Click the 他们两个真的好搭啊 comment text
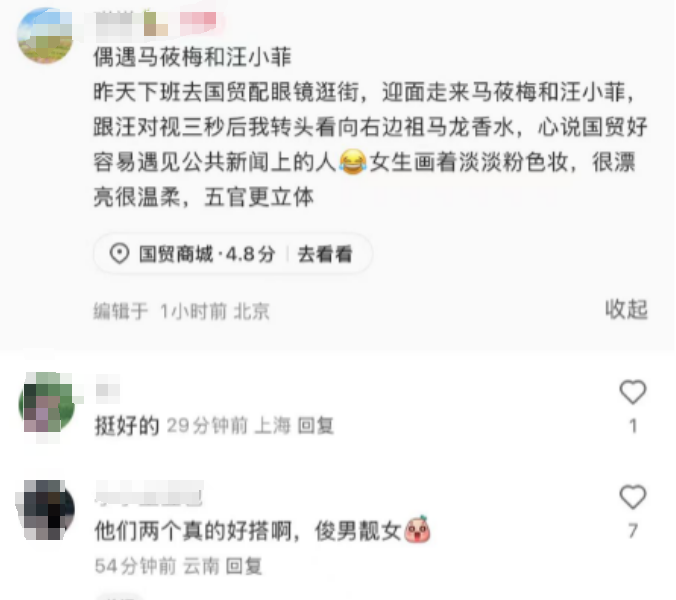 click(193, 530)
